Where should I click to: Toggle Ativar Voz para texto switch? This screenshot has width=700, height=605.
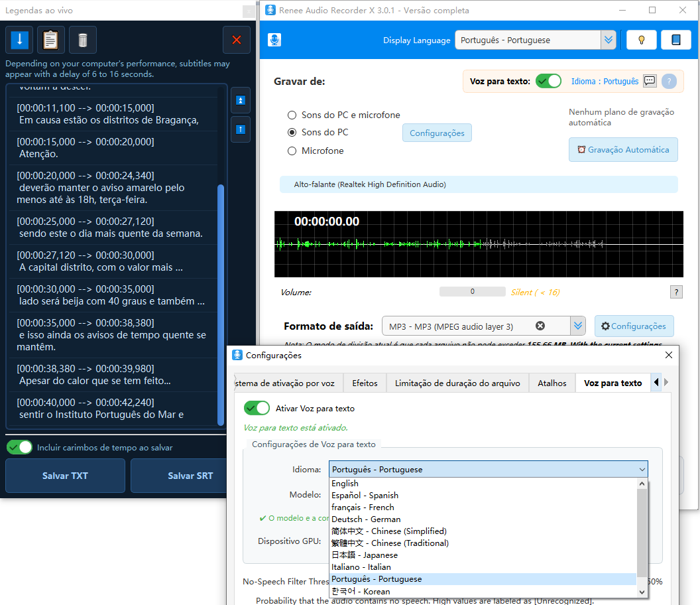click(257, 408)
